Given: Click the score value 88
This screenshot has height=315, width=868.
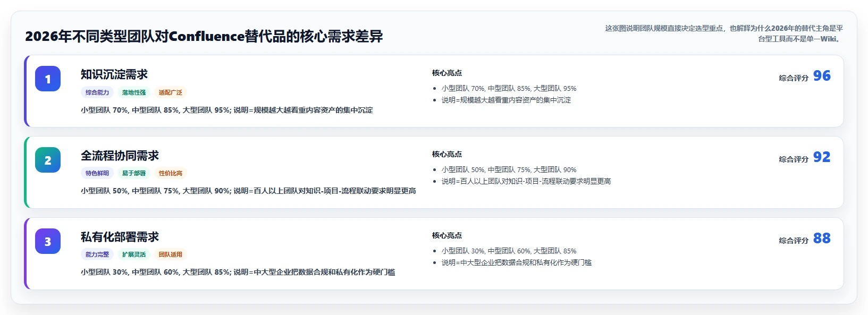Looking at the screenshot, I should coord(822,239).
